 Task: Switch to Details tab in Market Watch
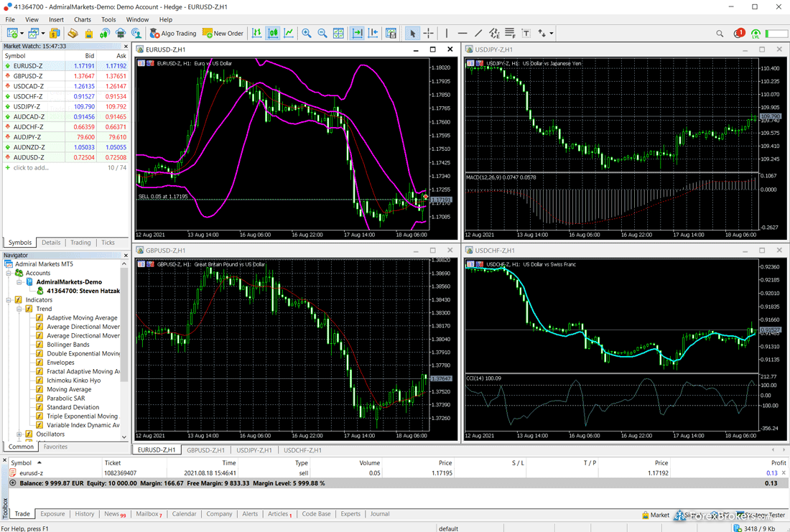click(51, 243)
